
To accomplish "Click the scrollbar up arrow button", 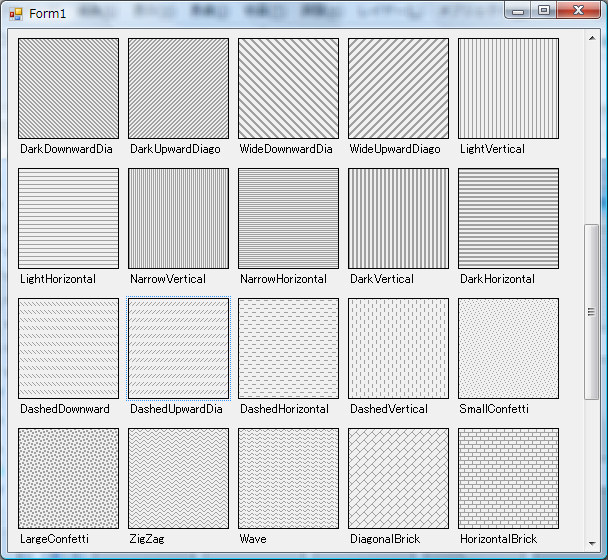I will (591, 38).
